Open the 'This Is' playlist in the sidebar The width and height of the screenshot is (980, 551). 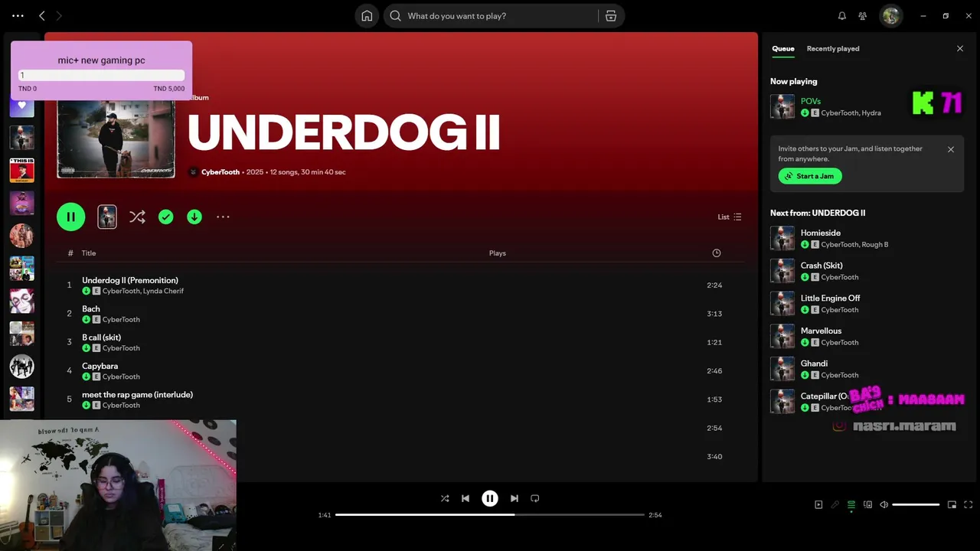21,170
